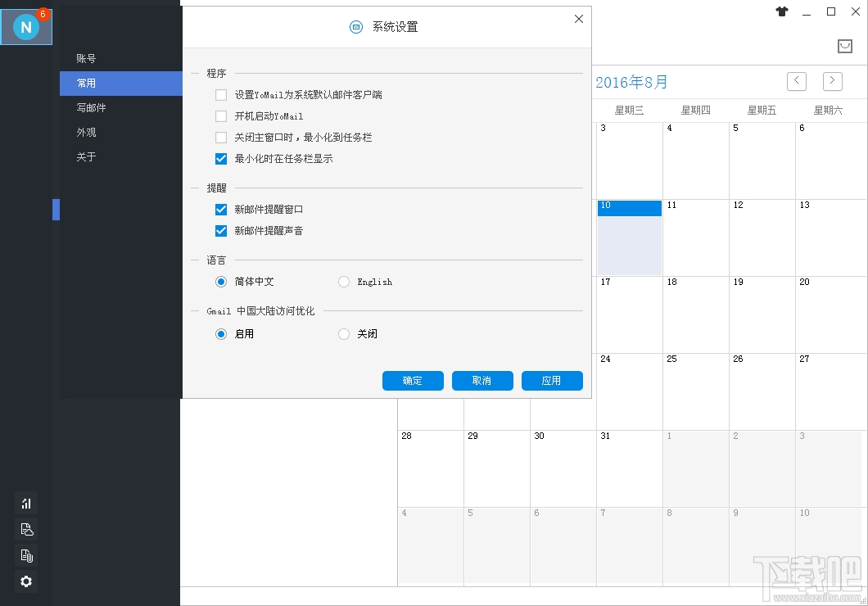Click the 2016年8月 month title
Viewport: 868px width, 606px height.
point(631,83)
